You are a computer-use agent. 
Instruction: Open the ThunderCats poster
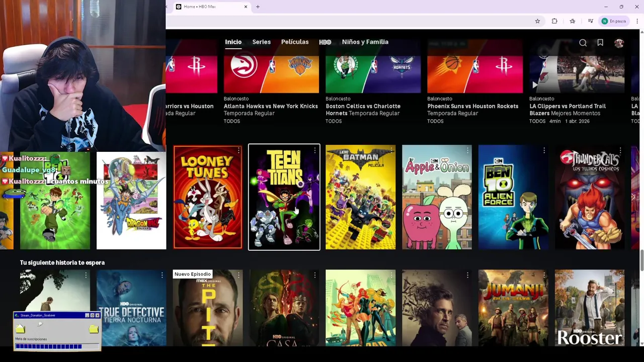click(590, 197)
